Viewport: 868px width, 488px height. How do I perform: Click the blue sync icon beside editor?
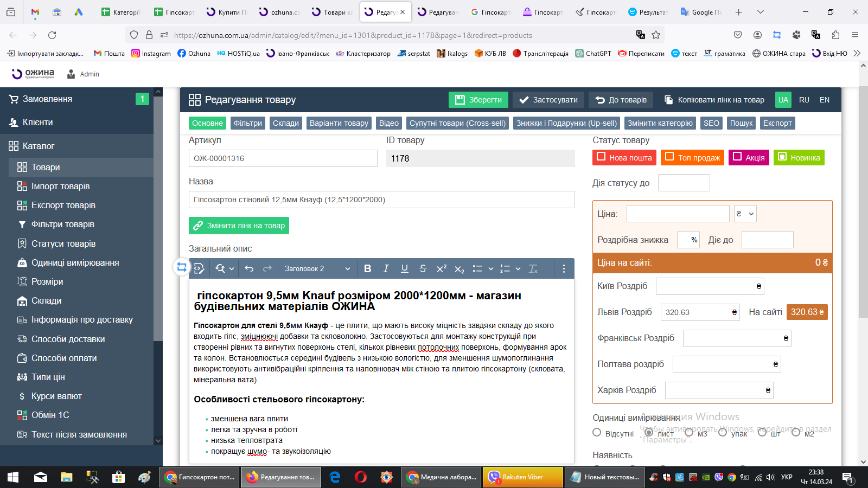pyautogui.click(x=182, y=267)
